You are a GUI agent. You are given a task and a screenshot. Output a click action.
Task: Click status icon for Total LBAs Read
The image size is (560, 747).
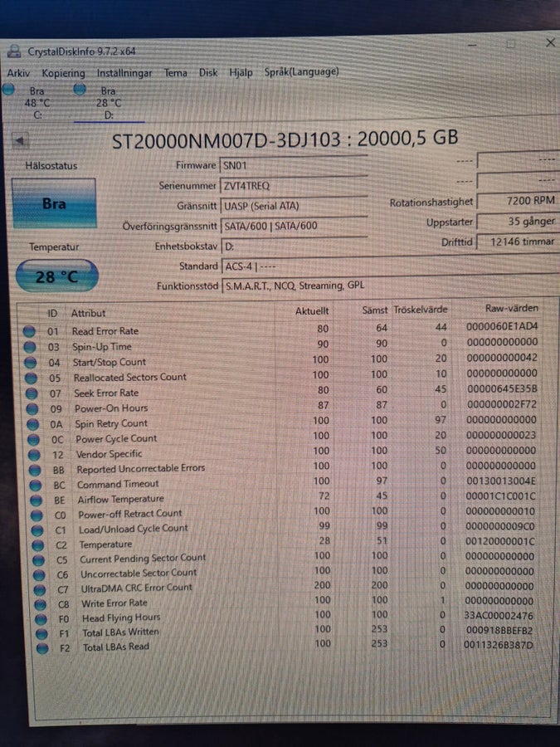click(x=42, y=648)
